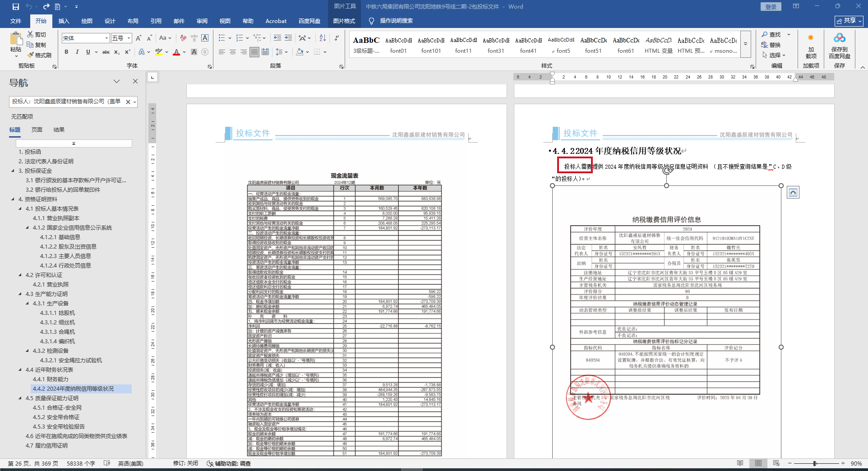Switch navigation pane to the 页面 tab
The width and height of the screenshot is (868, 471).
[37, 130]
